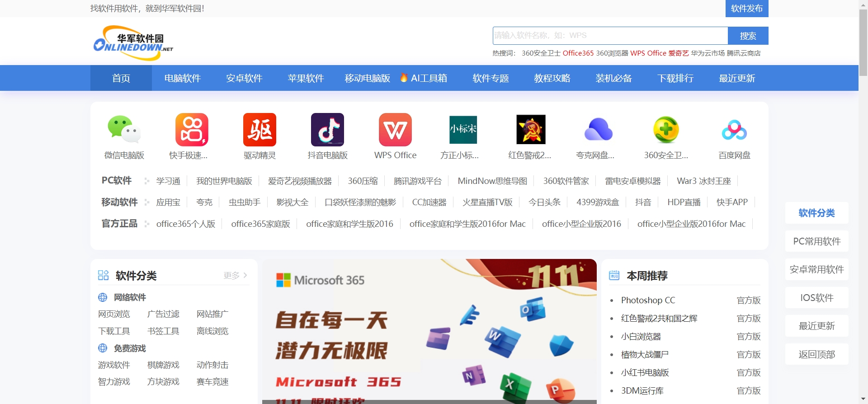The height and width of the screenshot is (404, 868).
Task: Click the 搜索 search button
Action: pyautogui.click(x=748, y=36)
